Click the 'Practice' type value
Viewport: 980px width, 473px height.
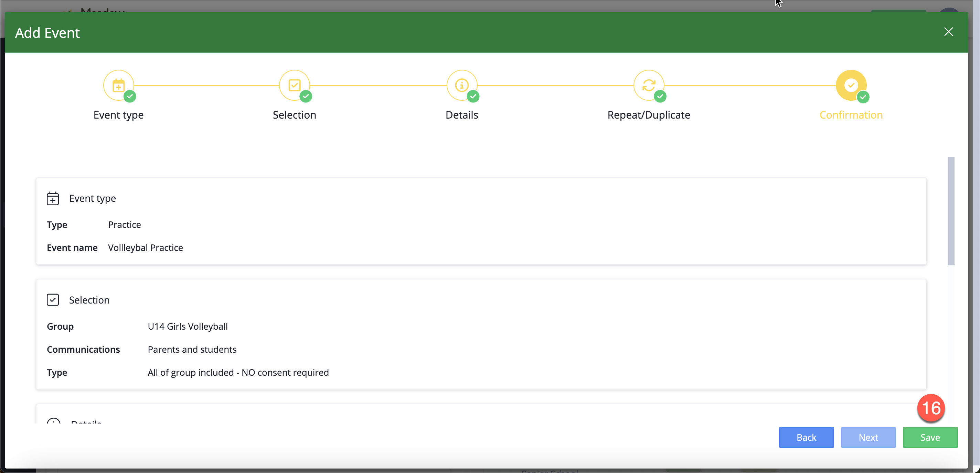tap(125, 224)
